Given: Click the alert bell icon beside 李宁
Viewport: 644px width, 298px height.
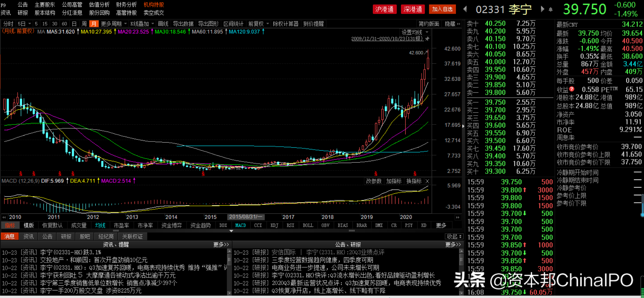Looking at the screenshot, I should click(551, 10).
